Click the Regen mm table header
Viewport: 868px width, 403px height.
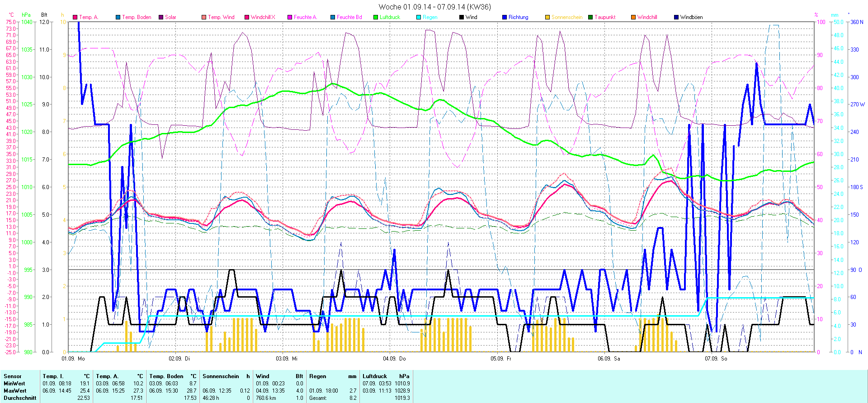pos(333,376)
